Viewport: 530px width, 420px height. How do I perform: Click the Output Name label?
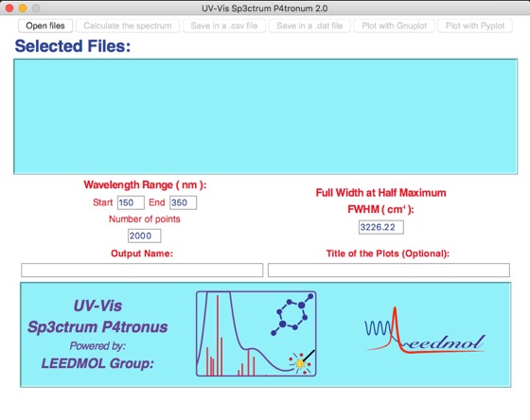click(142, 254)
